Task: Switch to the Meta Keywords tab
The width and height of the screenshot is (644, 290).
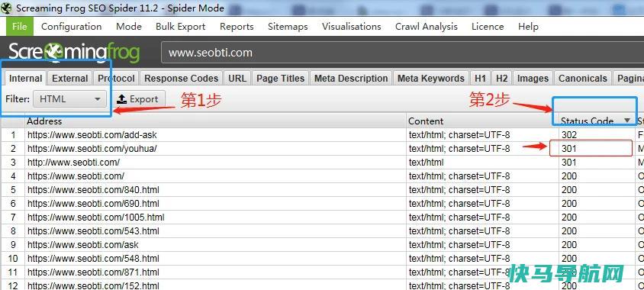Action: tap(431, 79)
